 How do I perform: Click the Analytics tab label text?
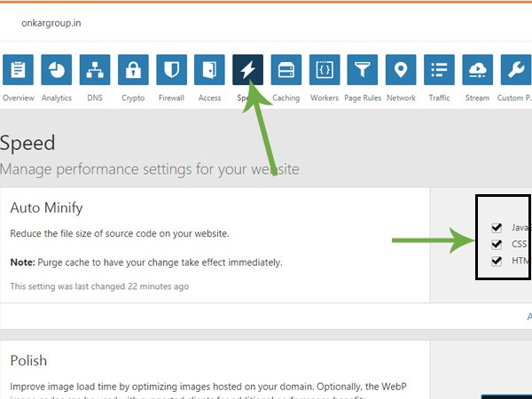pyautogui.click(x=57, y=98)
